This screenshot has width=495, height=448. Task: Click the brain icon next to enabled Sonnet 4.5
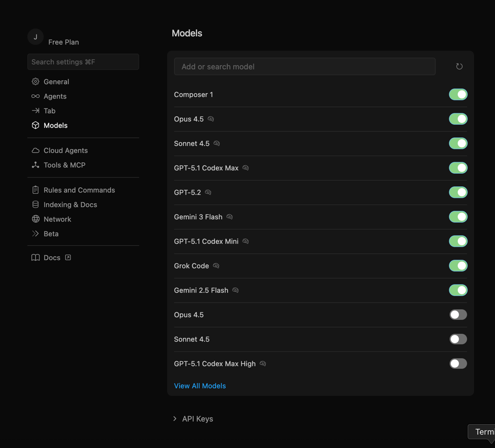point(217,143)
